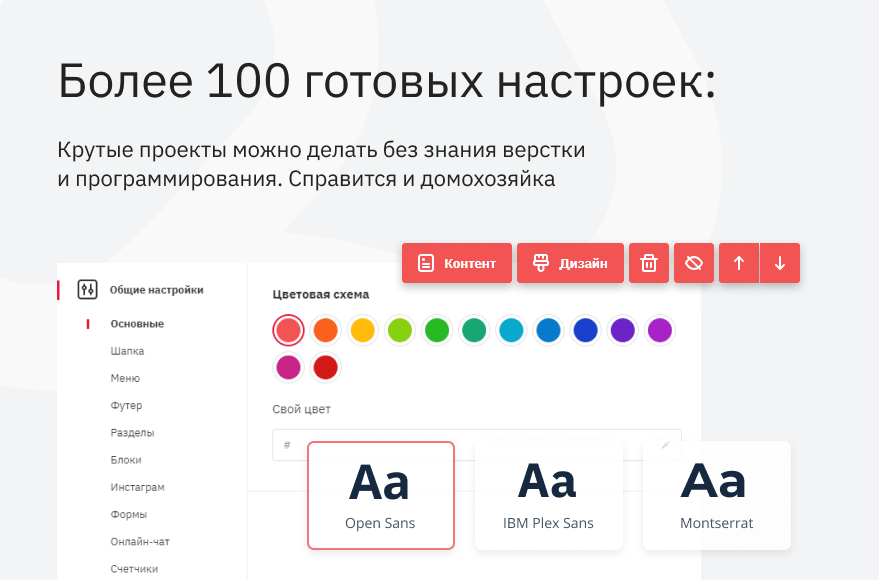
Task: Pick the Montserrat font card
Action: (716, 495)
